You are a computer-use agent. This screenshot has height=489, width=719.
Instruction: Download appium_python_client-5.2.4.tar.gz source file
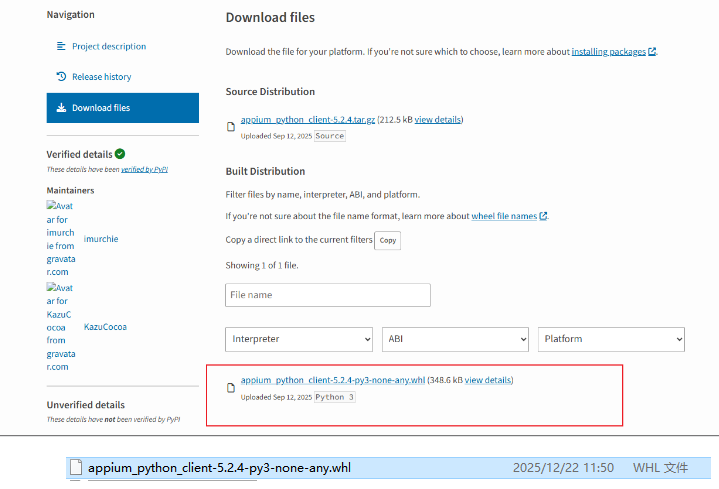[x=308, y=120]
